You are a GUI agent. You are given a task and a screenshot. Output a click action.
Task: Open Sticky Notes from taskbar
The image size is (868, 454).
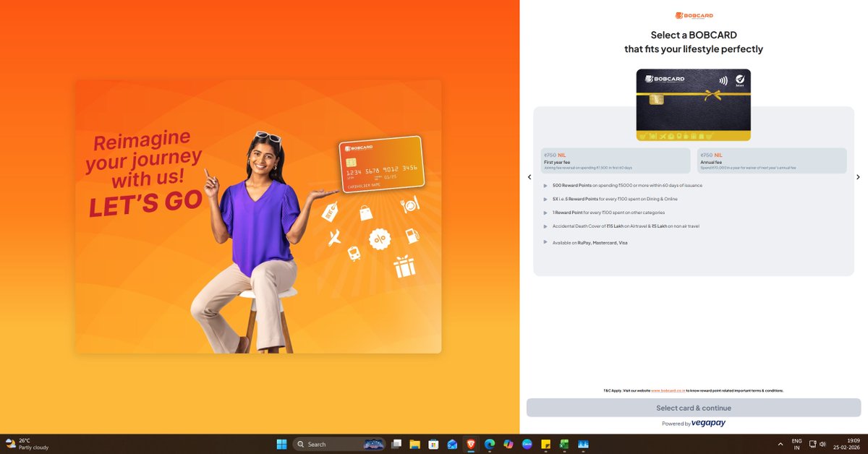tap(545, 444)
